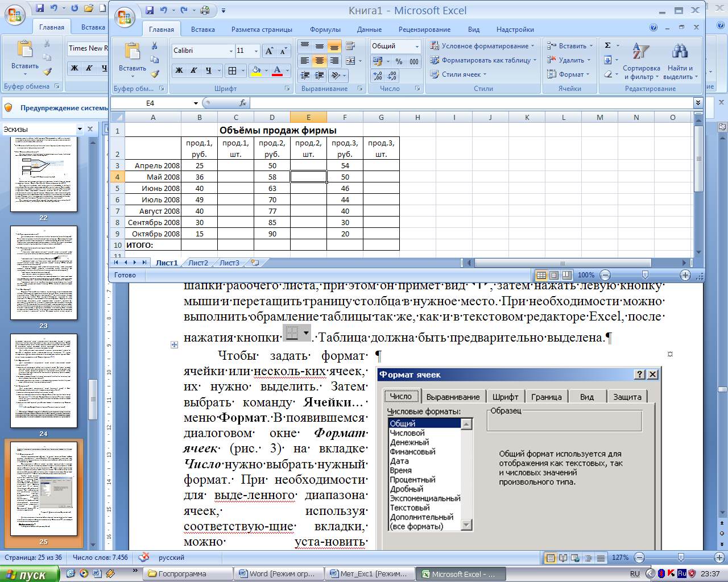Toggle Align Text Right in Excel

point(334,61)
